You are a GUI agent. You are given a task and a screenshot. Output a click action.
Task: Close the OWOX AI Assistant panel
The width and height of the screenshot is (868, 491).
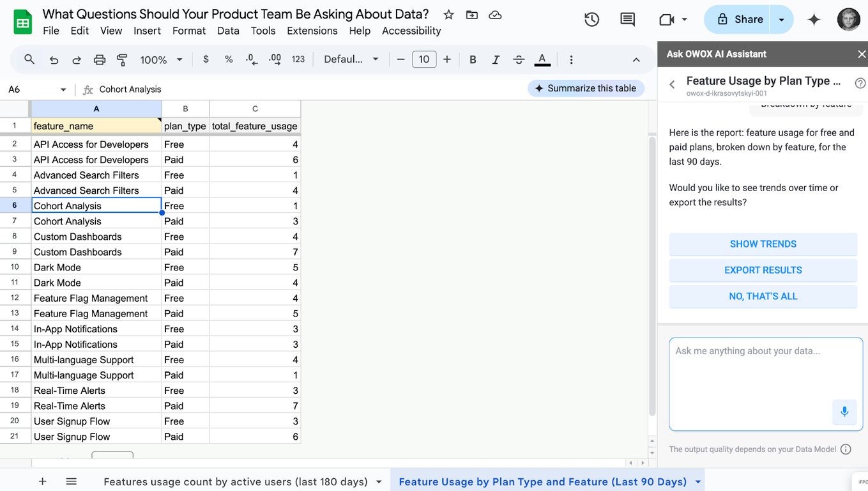coord(862,54)
